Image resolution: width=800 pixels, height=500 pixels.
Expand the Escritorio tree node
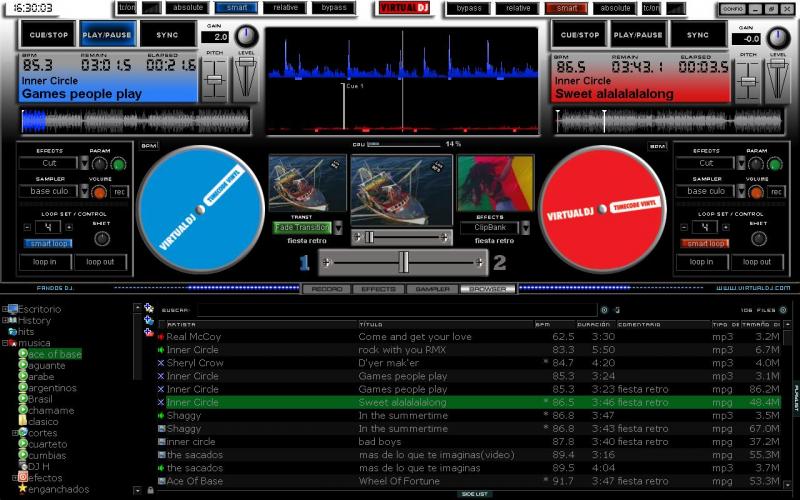(x=5, y=309)
